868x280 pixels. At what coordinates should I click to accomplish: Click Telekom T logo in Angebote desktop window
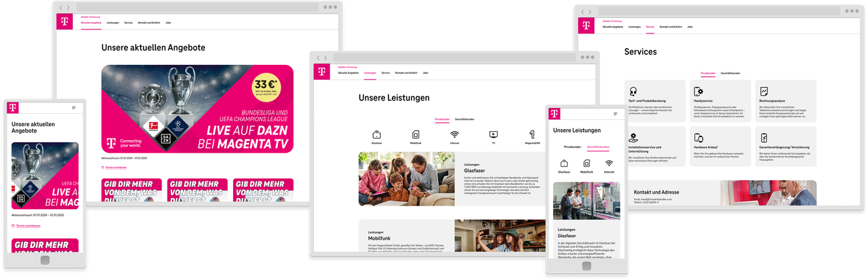click(x=65, y=21)
